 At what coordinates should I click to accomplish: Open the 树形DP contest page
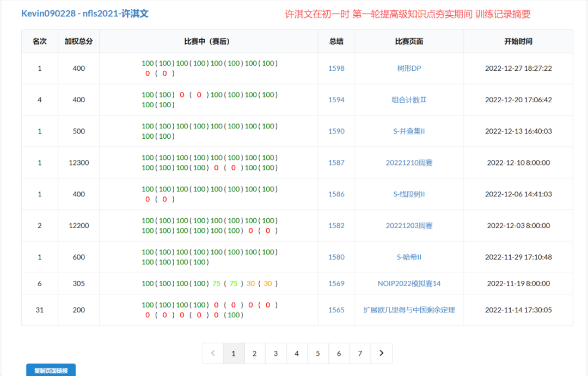(x=409, y=69)
